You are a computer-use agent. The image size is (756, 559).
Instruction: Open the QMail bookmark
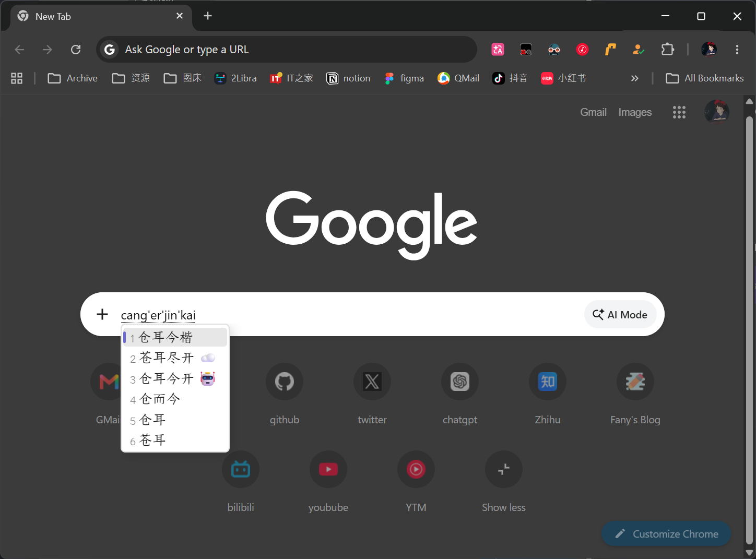458,78
